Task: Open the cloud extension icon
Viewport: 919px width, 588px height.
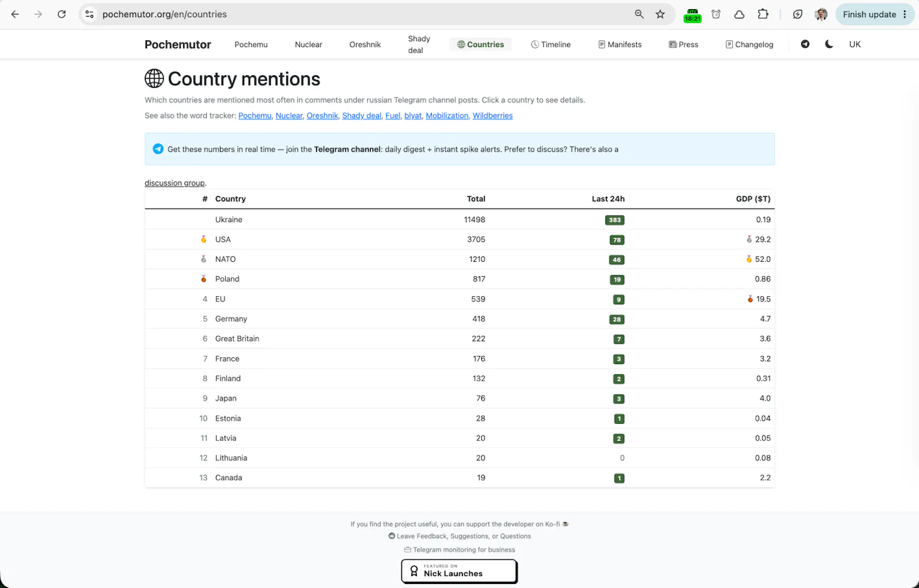Action: 740,14
